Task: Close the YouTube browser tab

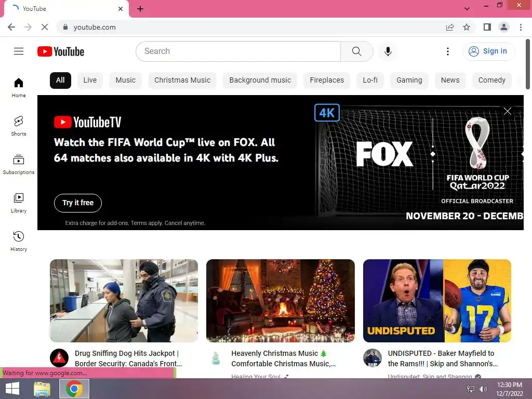Action: [121, 9]
